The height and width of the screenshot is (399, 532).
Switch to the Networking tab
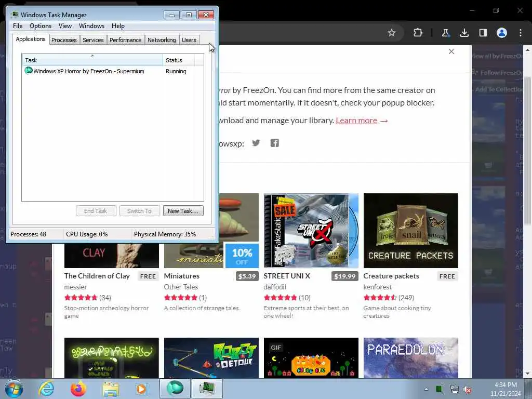(162, 40)
